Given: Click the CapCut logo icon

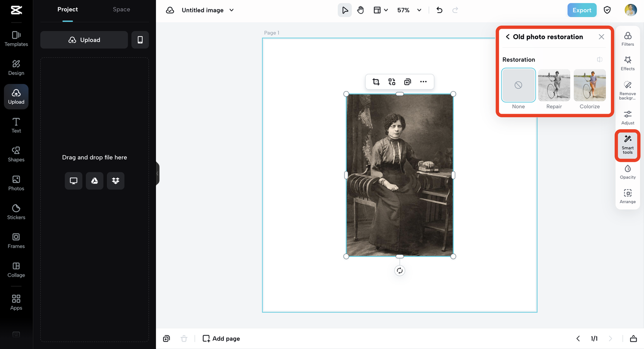Looking at the screenshot, I should pyautogui.click(x=16, y=10).
